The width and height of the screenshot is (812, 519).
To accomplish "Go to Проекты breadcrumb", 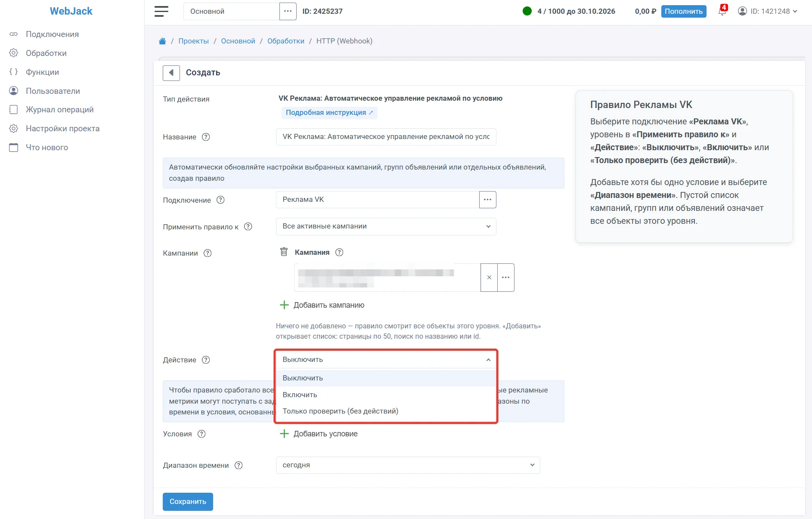I will 194,41.
